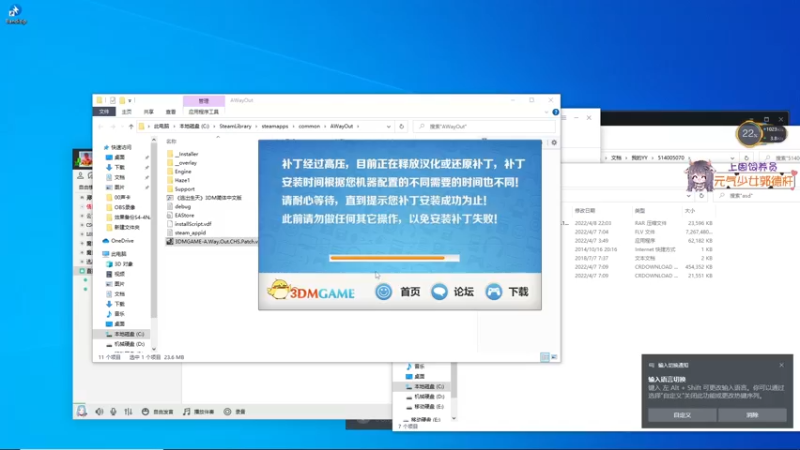The width and height of the screenshot is (800, 450).
Task: Click 自定义 in the input language notification
Action: [682, 415]
